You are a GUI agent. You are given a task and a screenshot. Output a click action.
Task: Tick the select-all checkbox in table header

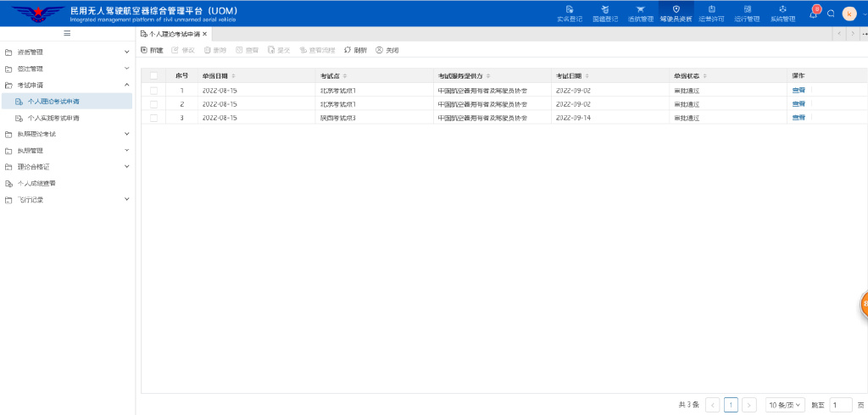click(153, 76)
